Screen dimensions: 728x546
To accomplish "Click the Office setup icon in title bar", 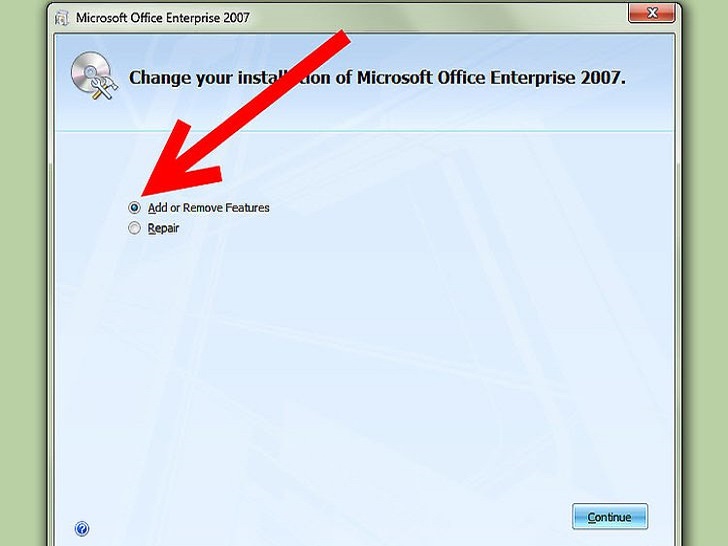I will click(62, 19).
